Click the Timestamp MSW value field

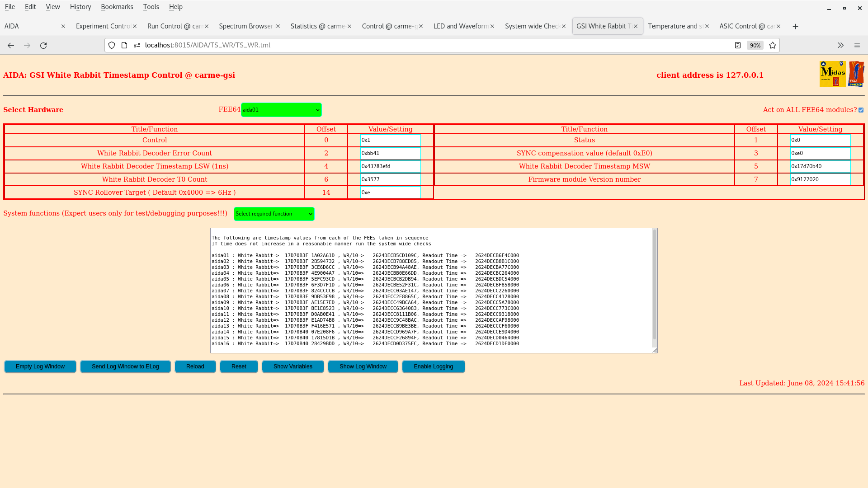click(x=820, y=166)
